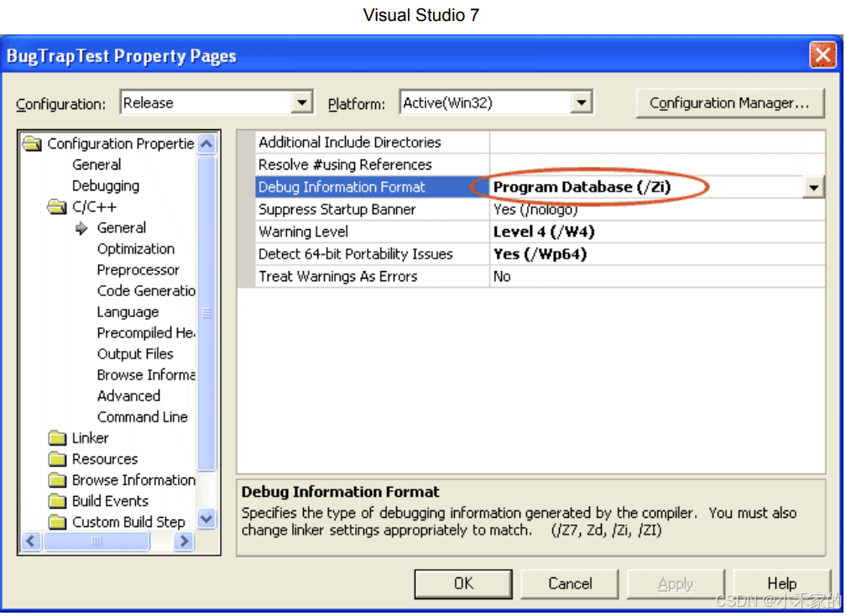Viewport: 846px width, 616px height.
Task: Click the OK button
Action: 463,583
